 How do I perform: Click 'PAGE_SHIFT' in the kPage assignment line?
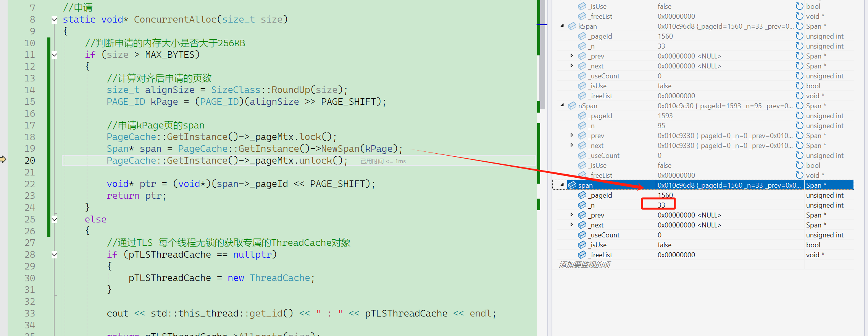pos(348,102)
